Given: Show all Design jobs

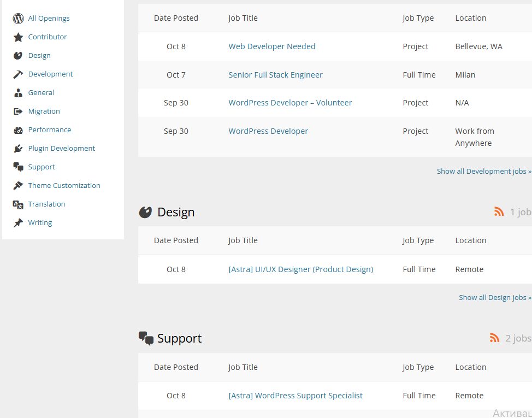Looking at the screenshot, I should (494, 298).
